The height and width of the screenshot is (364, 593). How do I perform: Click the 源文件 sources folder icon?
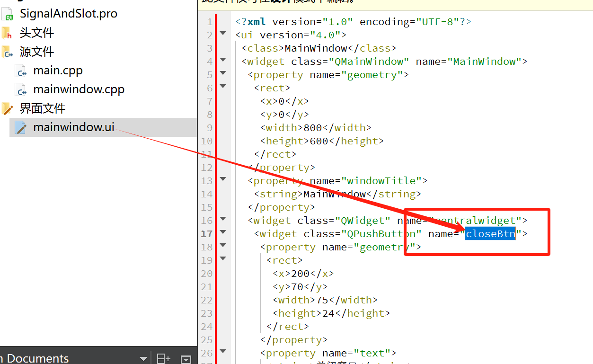(x=7, y=52)
